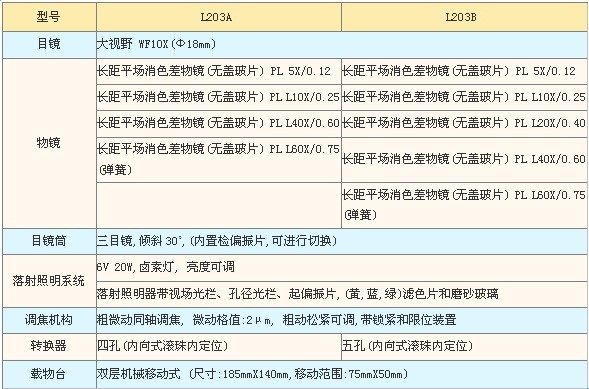This screenshot has height=389, width=589.
Task: Select the 6V 20W 卤素灯 cell
Action: [x=342, y=268]
